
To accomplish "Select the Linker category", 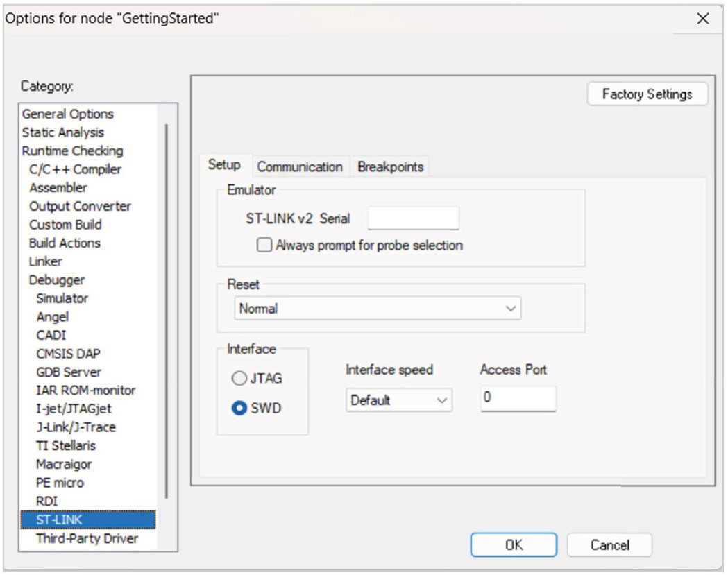I will tap(46, 261).
